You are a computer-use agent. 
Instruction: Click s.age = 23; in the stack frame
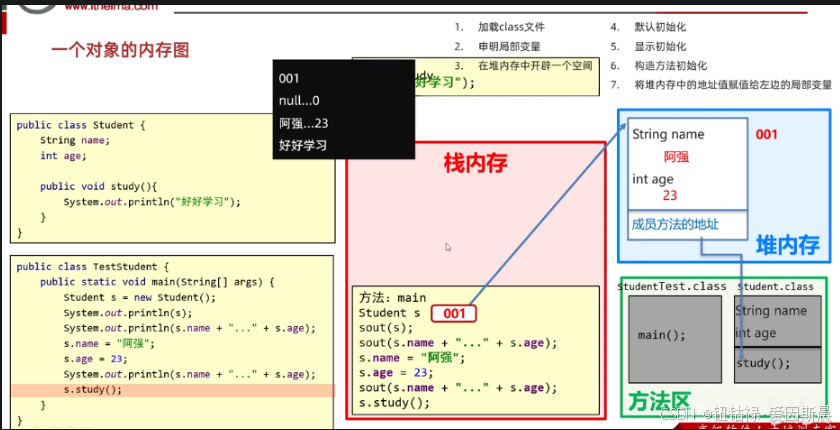click(396, 373)
